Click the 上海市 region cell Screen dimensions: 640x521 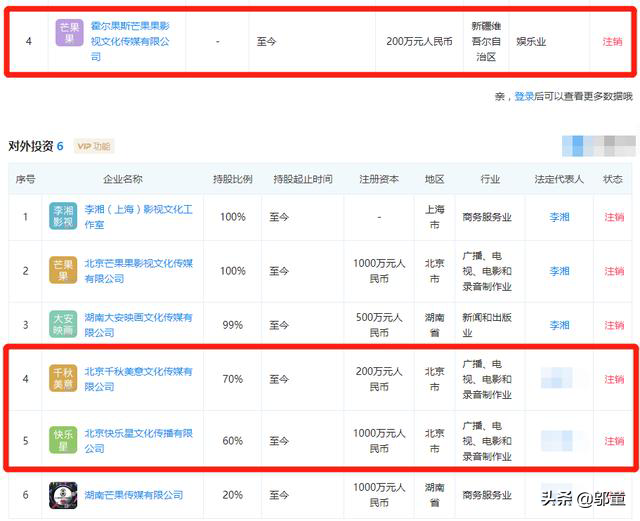pos(434,217)
